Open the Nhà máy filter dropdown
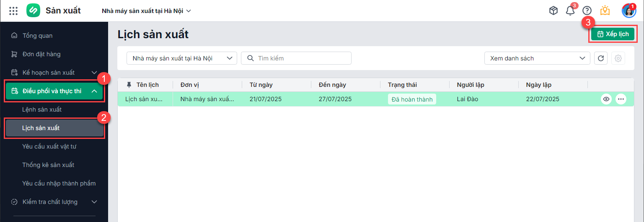Image resolution: width=644 pixels, height=222 pixels. coord(182,58)
